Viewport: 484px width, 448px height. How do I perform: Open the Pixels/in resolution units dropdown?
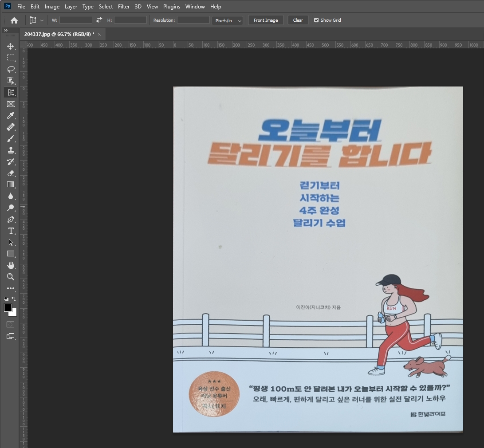(227, 20)
